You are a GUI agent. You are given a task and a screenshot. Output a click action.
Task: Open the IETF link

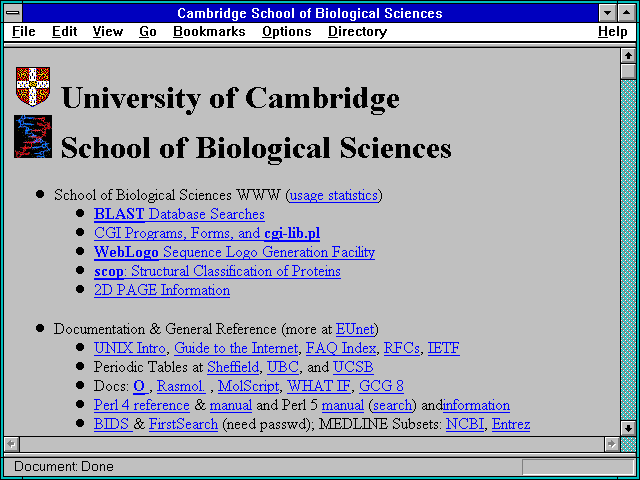444,348
